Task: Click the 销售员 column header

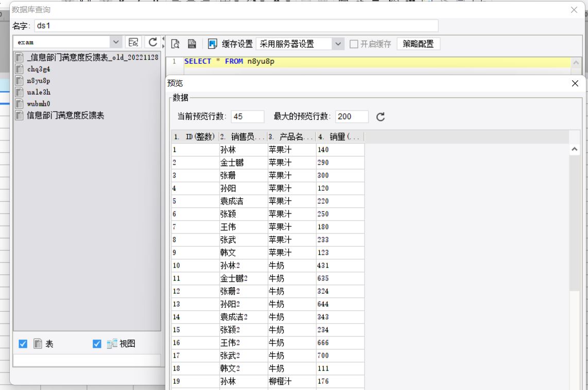Action: (241, 137)
